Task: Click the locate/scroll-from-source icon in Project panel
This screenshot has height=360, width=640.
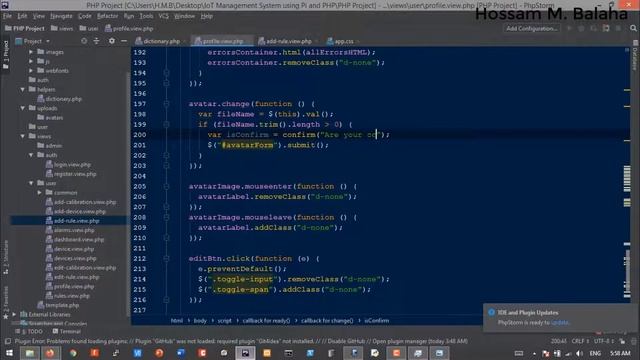Action: click(84, 41)
